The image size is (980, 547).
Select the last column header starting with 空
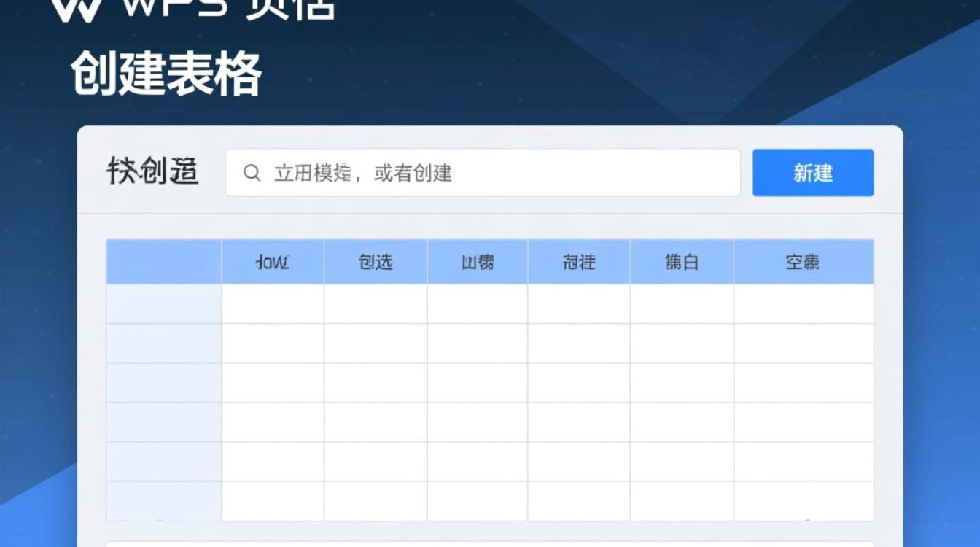804,262
